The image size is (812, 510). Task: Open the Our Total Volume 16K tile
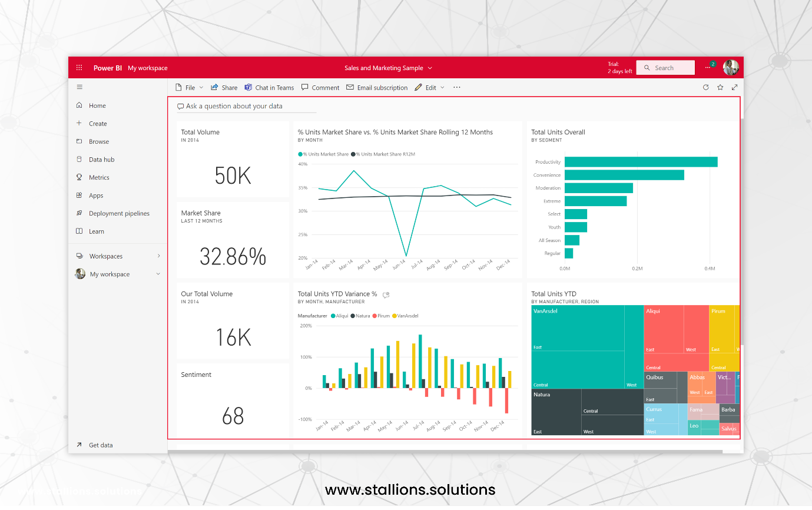click(x=233, y=321)
